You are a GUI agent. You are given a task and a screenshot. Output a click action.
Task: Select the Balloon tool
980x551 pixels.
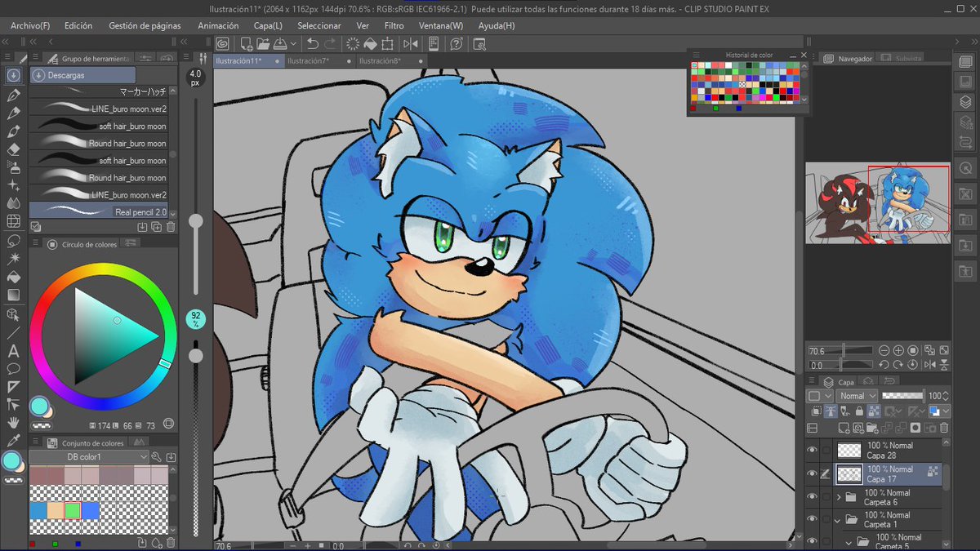(13, 369)
